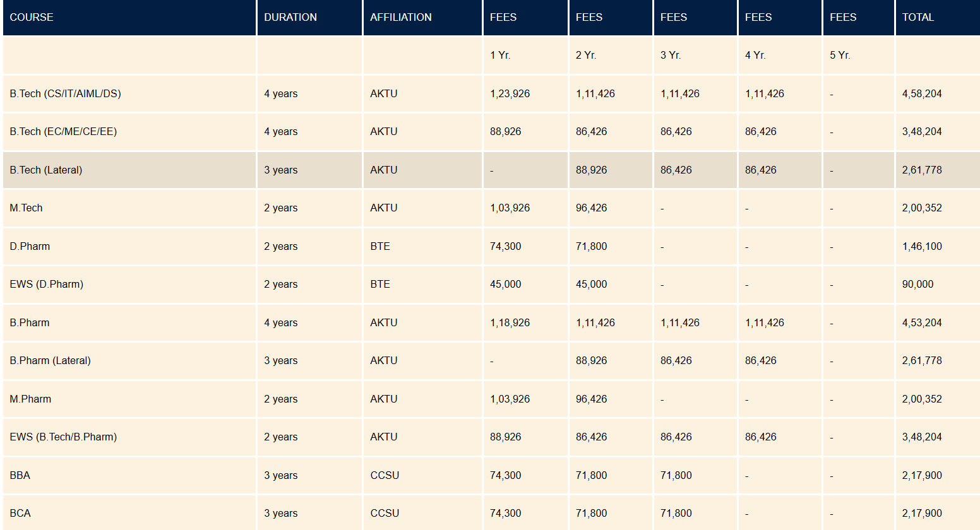Image resolution: width=980 pixels, height=530 pixels.
Task: Click the BBA course cell
Action: (20, 476)
